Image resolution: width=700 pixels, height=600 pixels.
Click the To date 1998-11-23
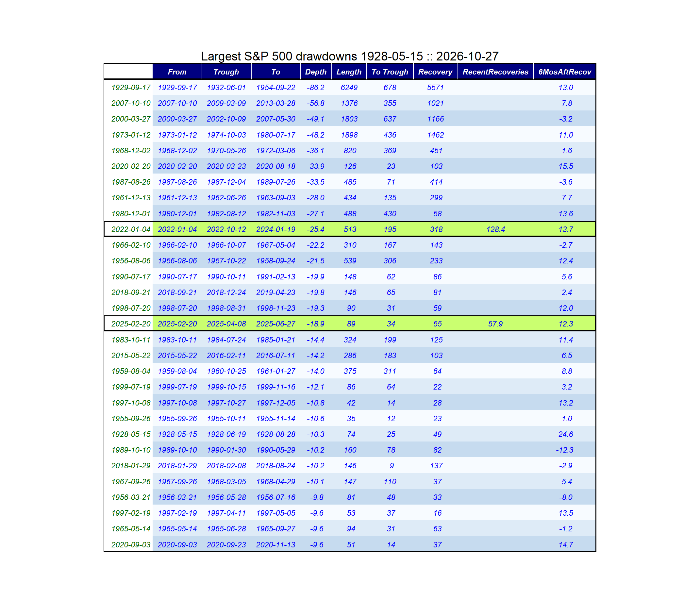click(276, 308)
